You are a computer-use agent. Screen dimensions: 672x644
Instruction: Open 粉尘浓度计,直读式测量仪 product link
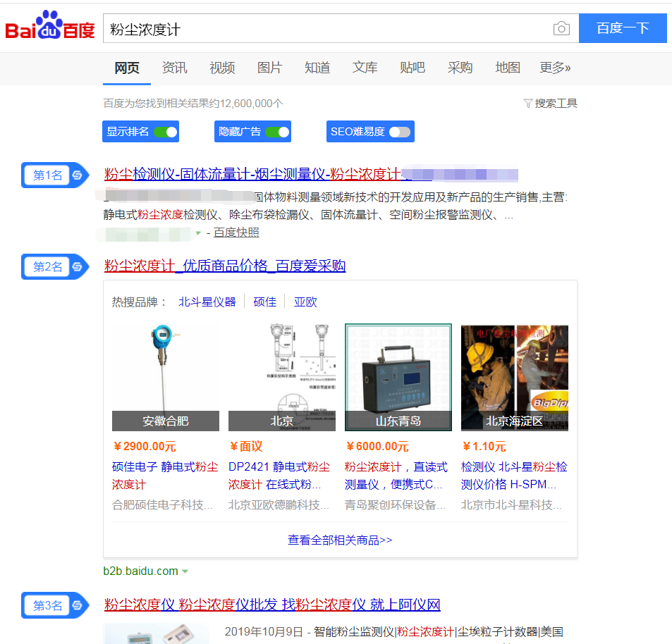[x=396, y=476]
